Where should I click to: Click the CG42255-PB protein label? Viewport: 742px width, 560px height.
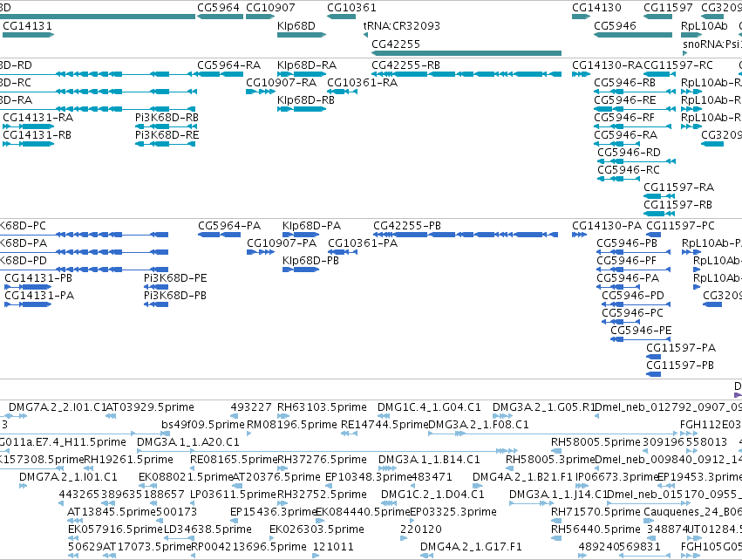[407, 226]
